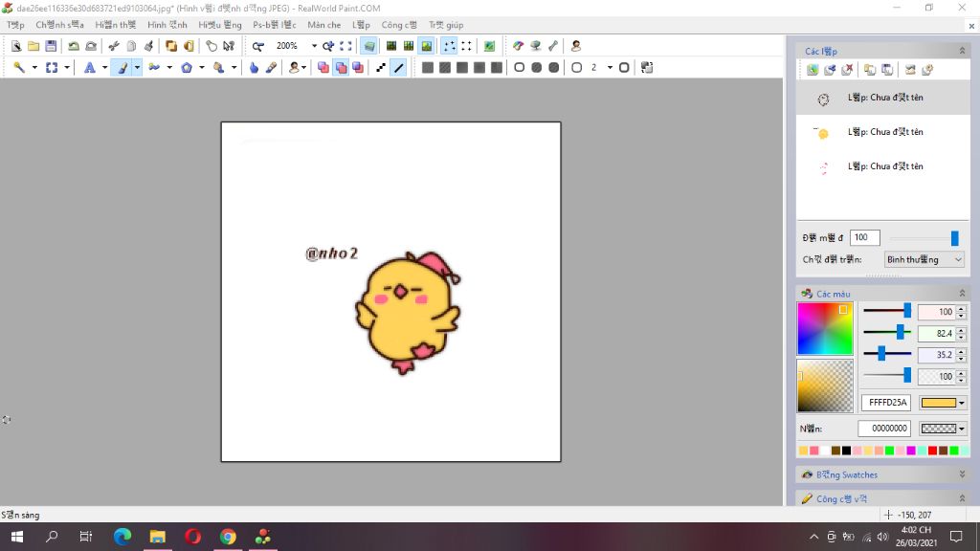The image size is (980, 551).
Task: Open the brush tool options dropdown arrow
Action: click(x=137, y=68)
